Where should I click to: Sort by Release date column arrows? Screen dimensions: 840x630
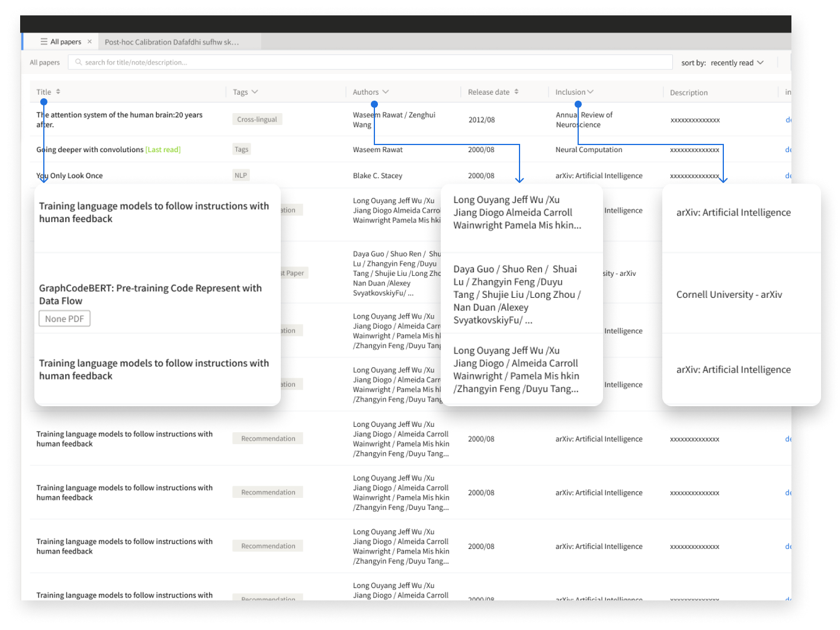[517, 92]
